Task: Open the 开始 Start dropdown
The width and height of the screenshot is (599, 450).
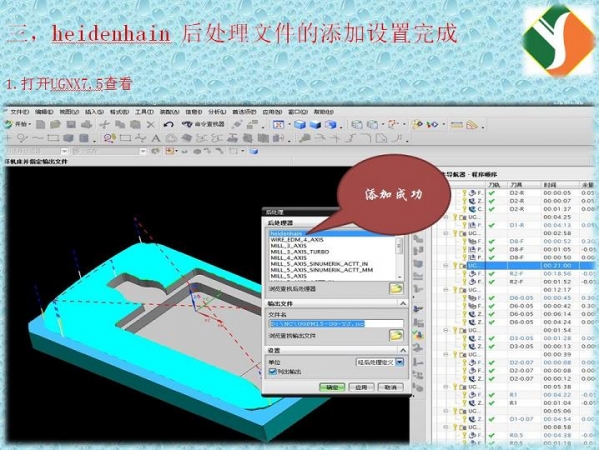Action: (x=18, y=124)
